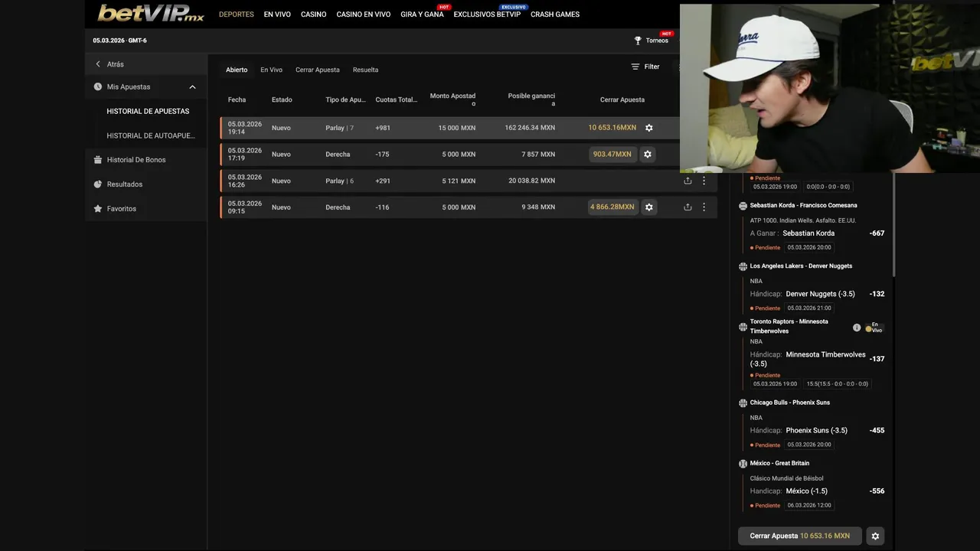Click the streamer webcam overlay
This screenshot has height=551, width=980.
click(830, 88)
